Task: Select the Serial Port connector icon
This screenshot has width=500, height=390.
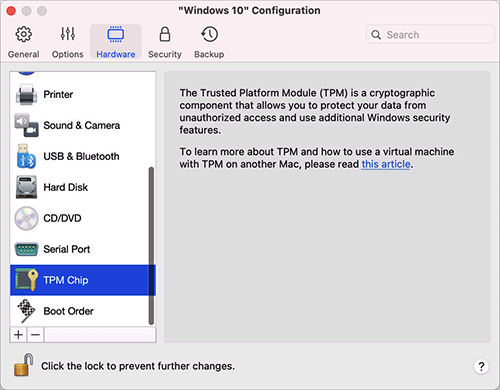Action: [x=26, y=249]
